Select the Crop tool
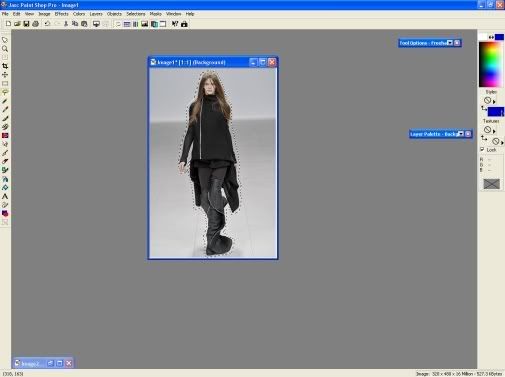 pos(5,66)
